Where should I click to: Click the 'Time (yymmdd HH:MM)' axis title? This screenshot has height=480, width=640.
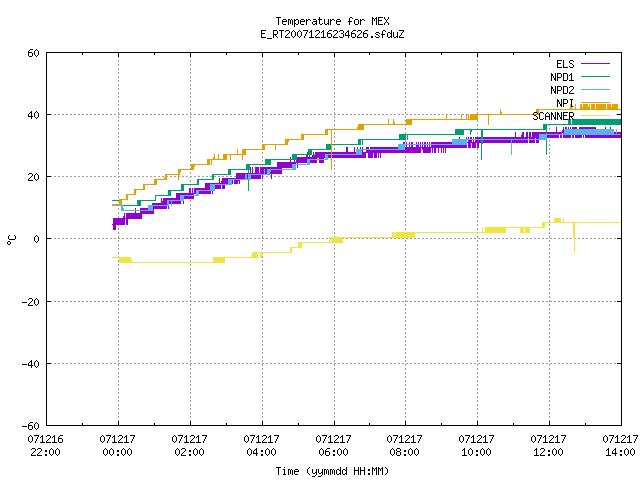click(332, 471)
